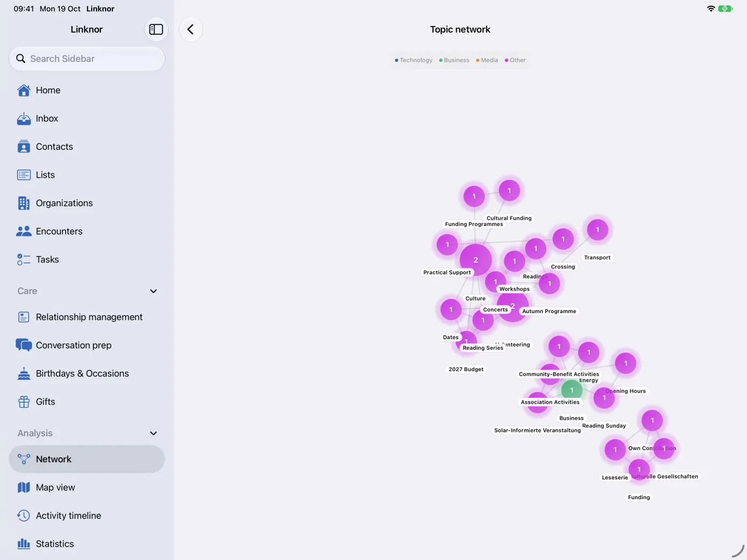Open Birthdays & Occasions
Viewport: 747px width, 560px height.
(87, 373)
